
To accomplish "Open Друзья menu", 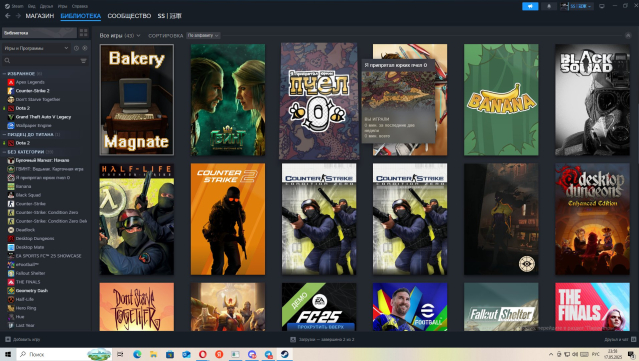I will click(x=46, y=6).
